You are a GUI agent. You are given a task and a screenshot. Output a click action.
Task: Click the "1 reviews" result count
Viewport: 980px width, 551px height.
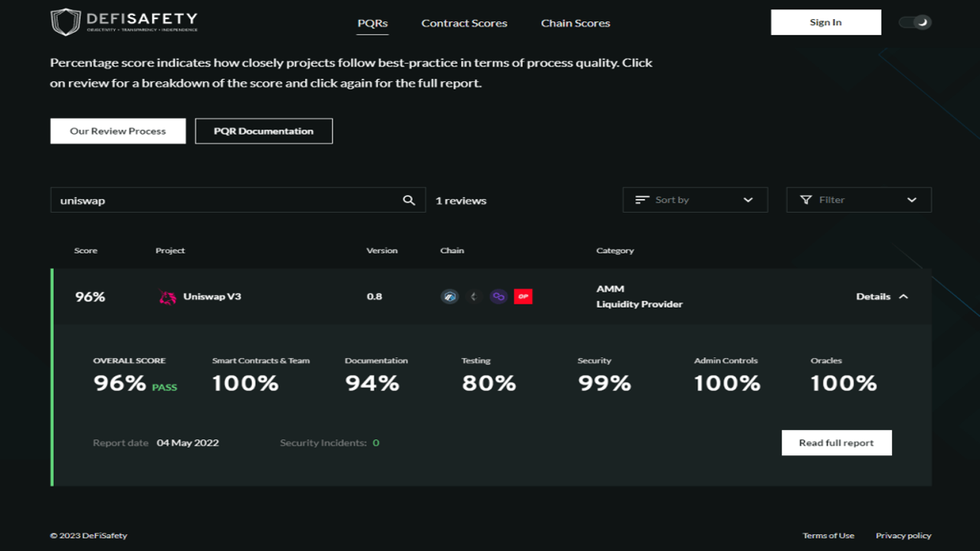(461, 201)
